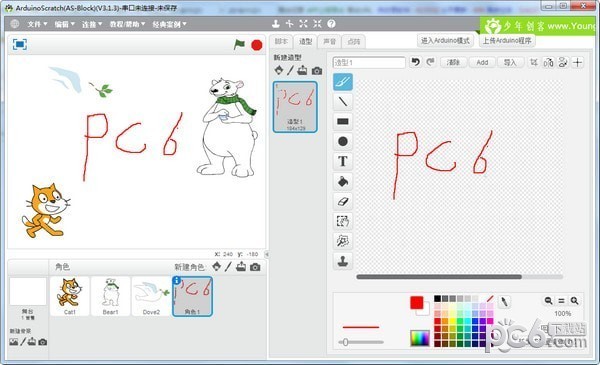
Task: Select the Cat1 sprite
Action: coord(70,297)
